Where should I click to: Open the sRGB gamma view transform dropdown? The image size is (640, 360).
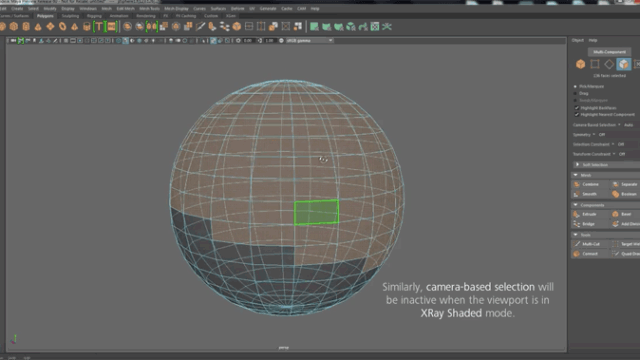(x=309, y=40)
